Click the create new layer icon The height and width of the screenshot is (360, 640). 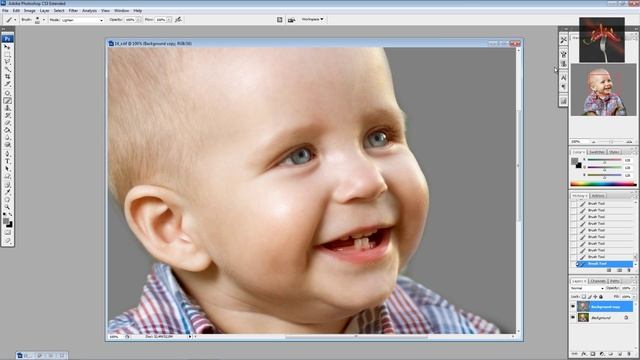[620, 354]
